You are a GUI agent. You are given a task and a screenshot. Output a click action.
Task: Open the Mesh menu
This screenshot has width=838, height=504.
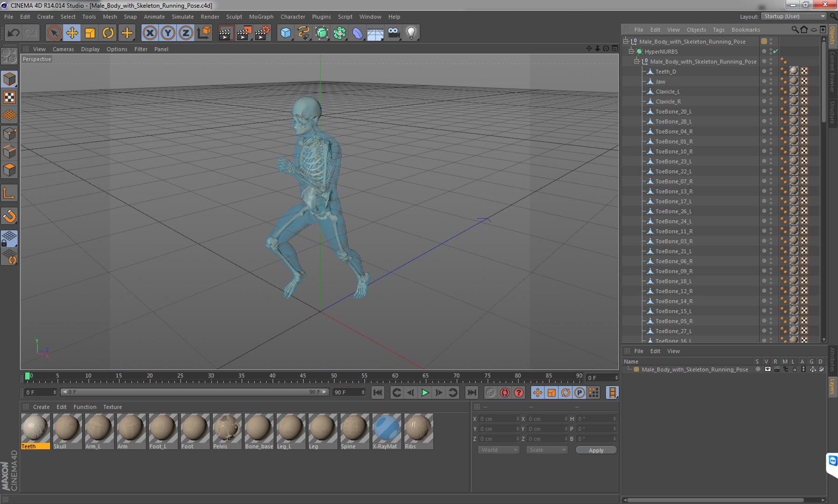[x=110, y=16]
